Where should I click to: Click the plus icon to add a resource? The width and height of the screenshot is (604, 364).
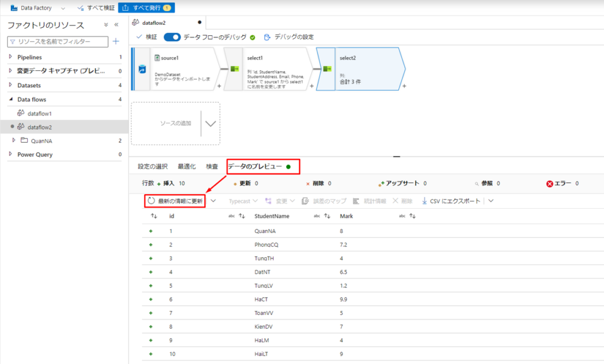116,41
